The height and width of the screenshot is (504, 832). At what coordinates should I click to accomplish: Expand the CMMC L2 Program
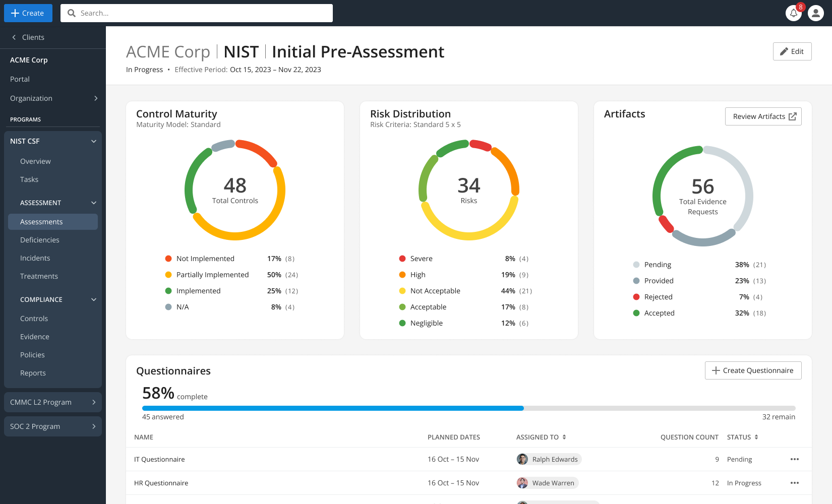[x=53, y=402]
